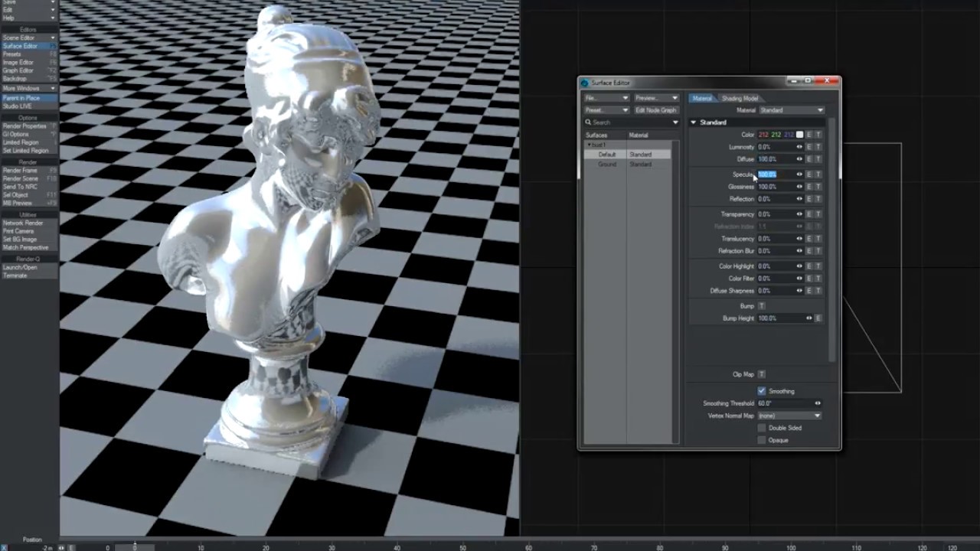Click the Limited Region button
This screenshot has width=980, height=551.
click(x=30, y=142)
